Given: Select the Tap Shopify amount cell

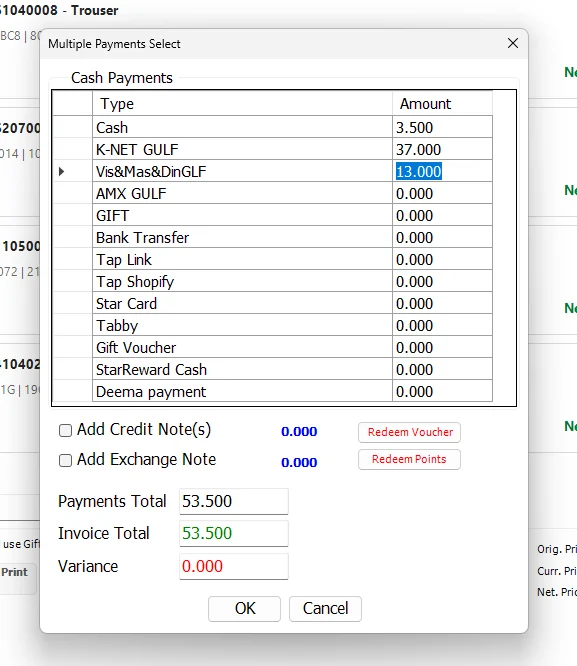Looking at the screenshot, I should click(442, 282).
